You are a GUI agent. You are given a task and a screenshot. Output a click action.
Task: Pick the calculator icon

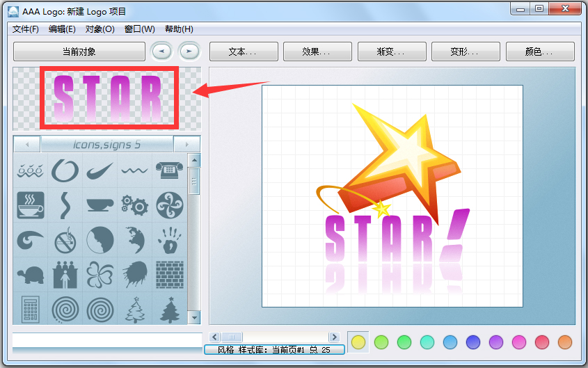[31, 309]
